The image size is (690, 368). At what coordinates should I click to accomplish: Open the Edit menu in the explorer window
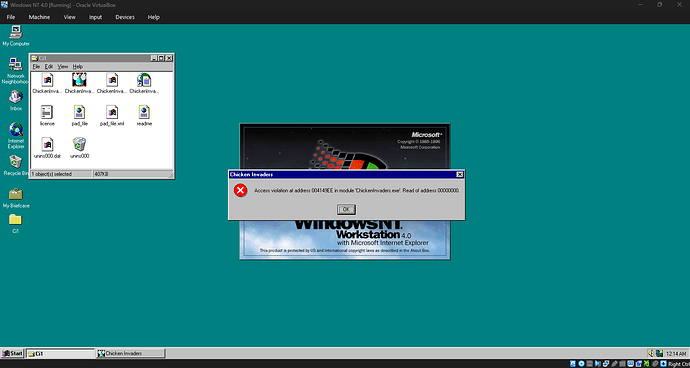pos(49,66)
